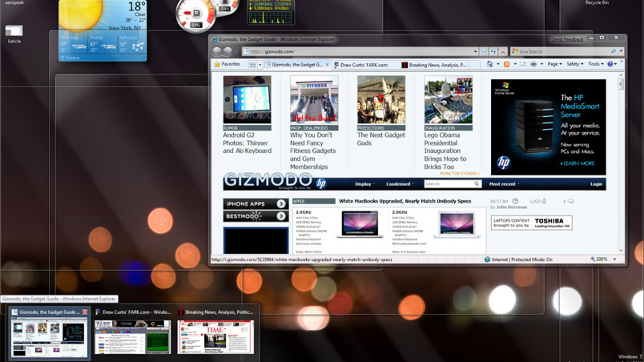Viewport: 644px width, 362px height.
Task: Go back with IE's Back arrow
Action: coord(217,51)
